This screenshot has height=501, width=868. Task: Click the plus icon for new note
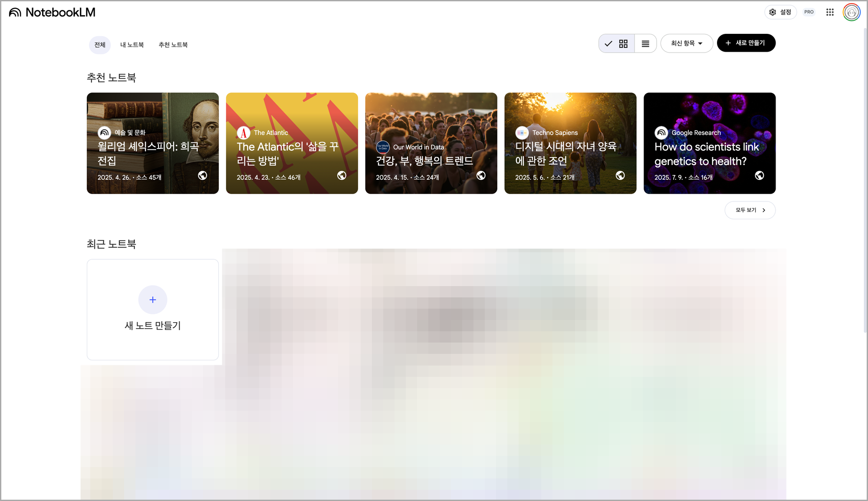[x=153, y=300]
